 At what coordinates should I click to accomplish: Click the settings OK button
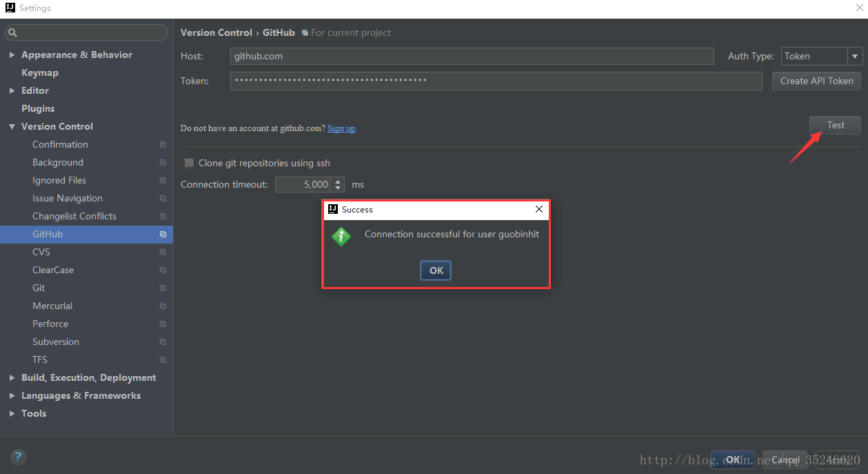click(734, 460)
